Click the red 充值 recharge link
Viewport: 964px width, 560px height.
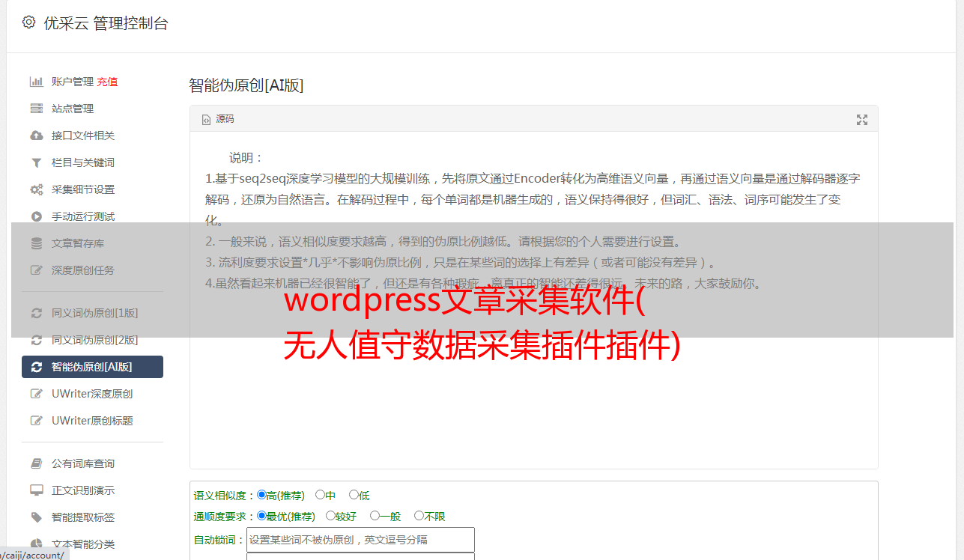tap(107, 82)
